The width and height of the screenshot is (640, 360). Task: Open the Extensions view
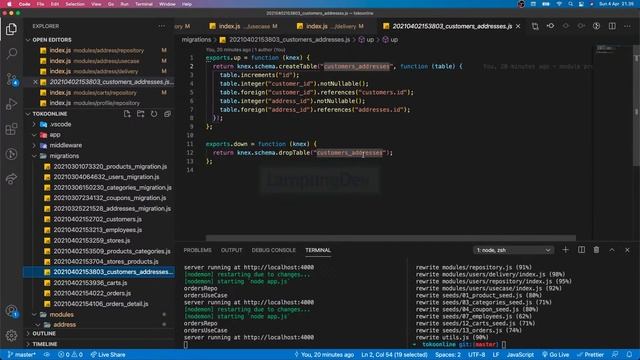11,129
